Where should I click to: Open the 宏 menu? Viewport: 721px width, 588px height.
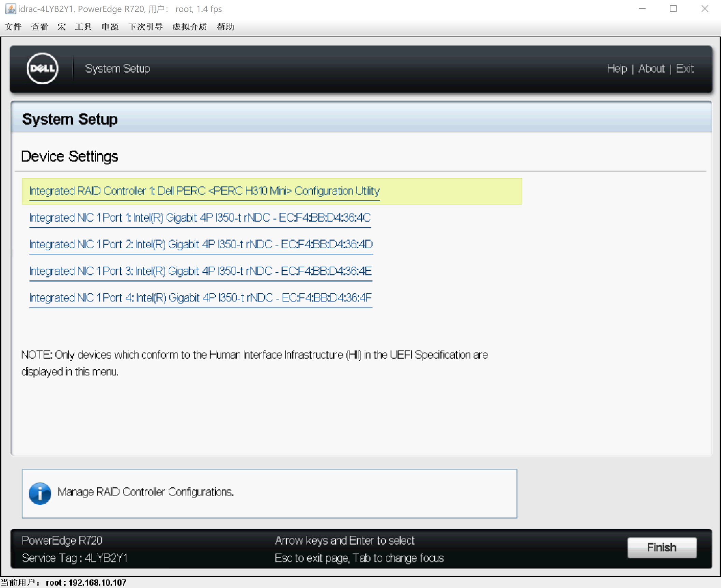click(x=61, y=27)
